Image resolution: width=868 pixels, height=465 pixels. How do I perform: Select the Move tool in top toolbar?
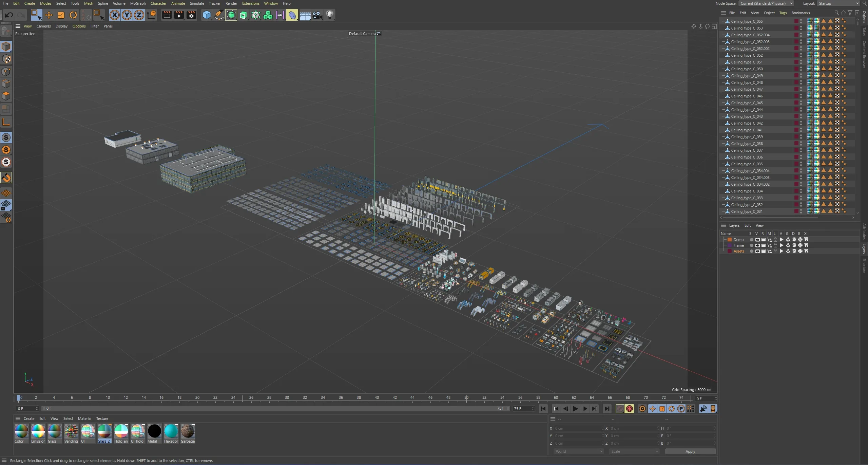(x=49, y=15)
